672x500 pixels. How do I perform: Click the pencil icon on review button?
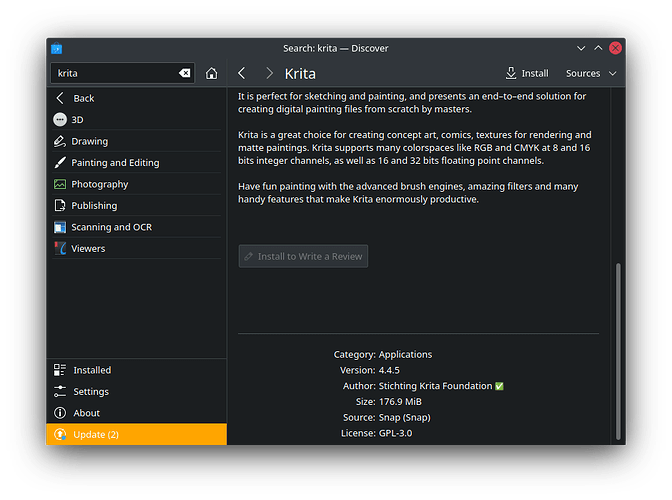click(249, 256)
